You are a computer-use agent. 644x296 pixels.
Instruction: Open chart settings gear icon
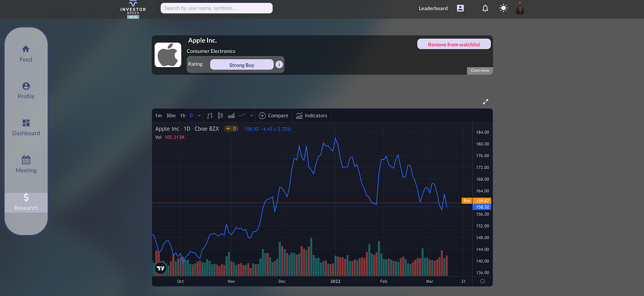click(x=482, y=281)
